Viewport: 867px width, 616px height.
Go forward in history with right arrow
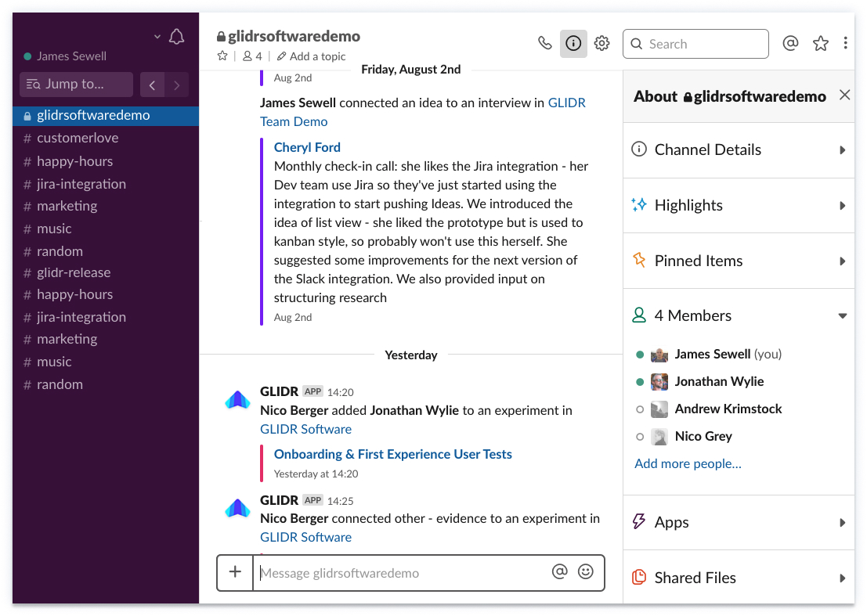(x=176, y=85)
